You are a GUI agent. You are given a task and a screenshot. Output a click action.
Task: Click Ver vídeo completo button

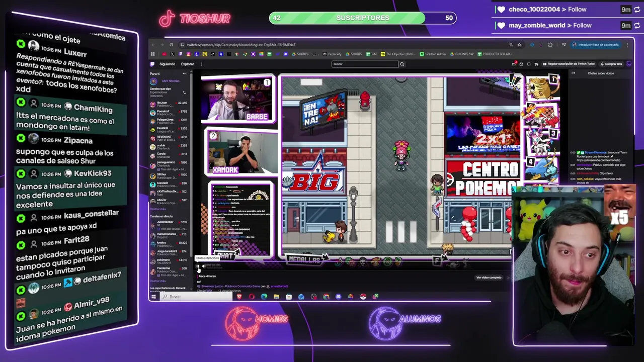(489, 278)
